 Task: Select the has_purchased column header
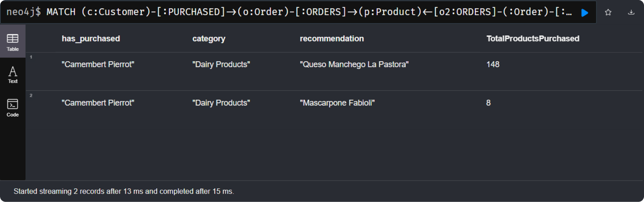[x=91, y=39]
